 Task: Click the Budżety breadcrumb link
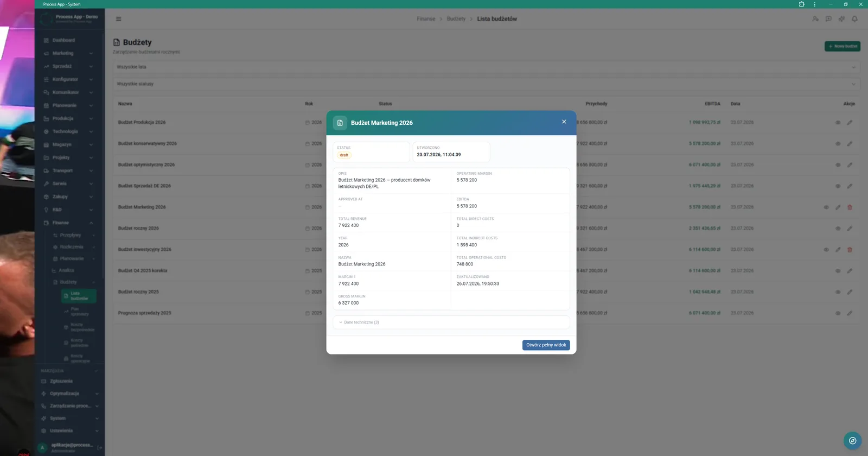click(x=456, y=19)
